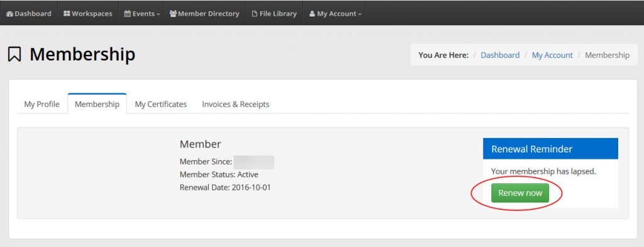
Task: Open the Dashboard nav item
Action: coord(29,14)
